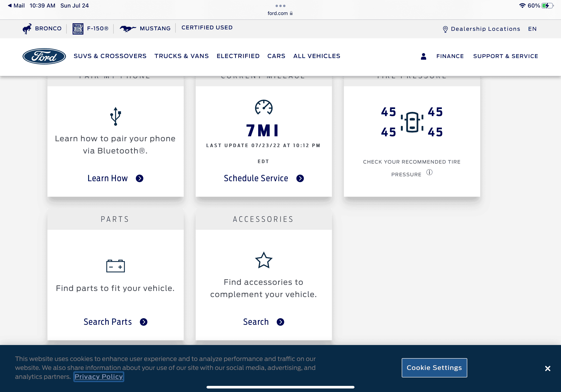Open the user account profile icon
This screenshot has width=561, height=392.
423,56
